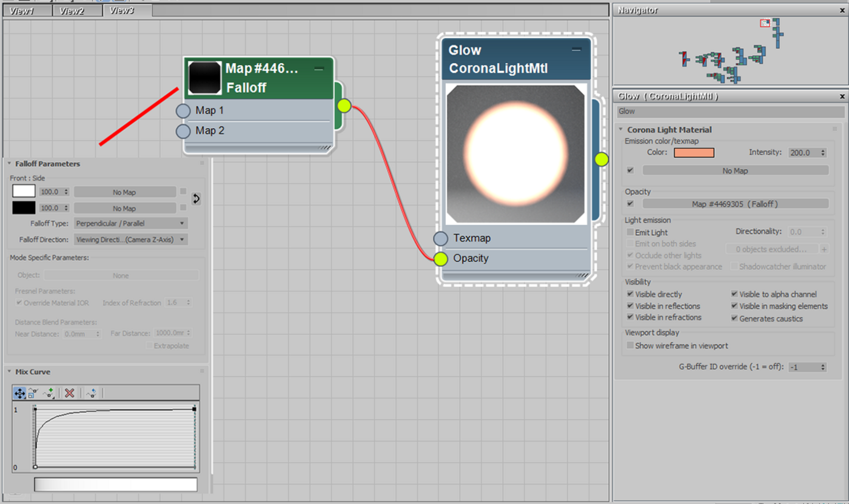This screenshot has height=504, width=849.
Task: Click the swap colors arrow icon
Action: point(196,198)
